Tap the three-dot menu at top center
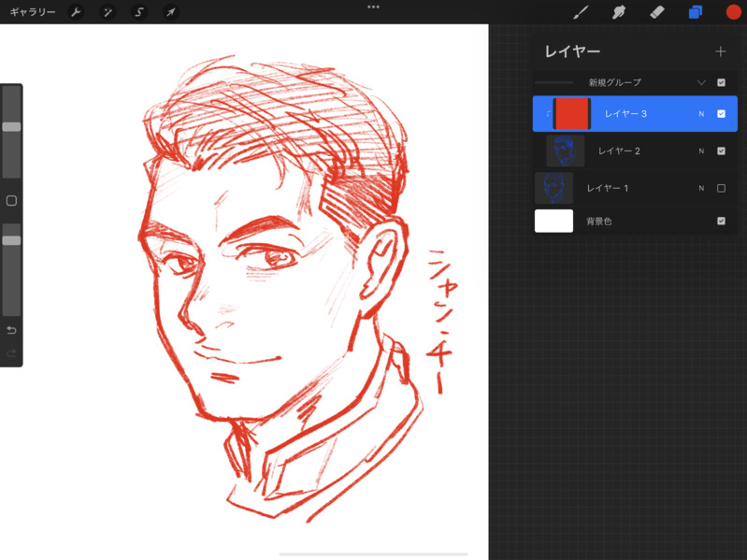Viewport: 747px width, 560px height. [x=374, y=7]
